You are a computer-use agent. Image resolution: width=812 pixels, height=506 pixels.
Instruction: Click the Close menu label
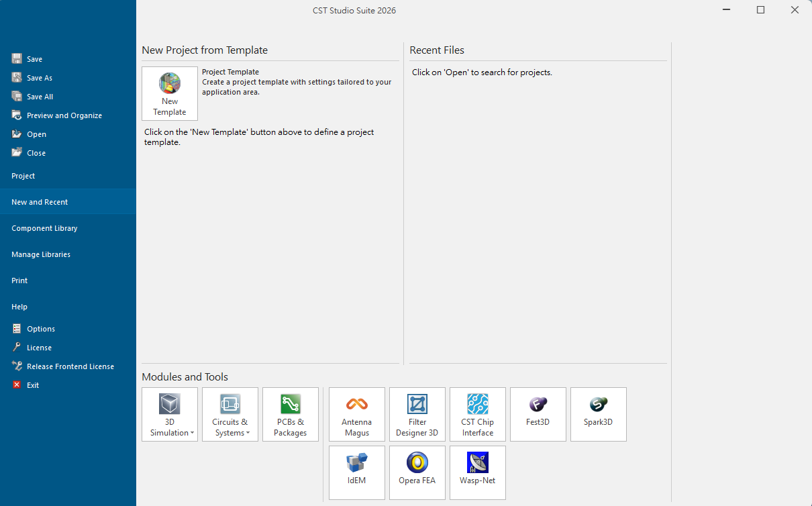(36, 153)
